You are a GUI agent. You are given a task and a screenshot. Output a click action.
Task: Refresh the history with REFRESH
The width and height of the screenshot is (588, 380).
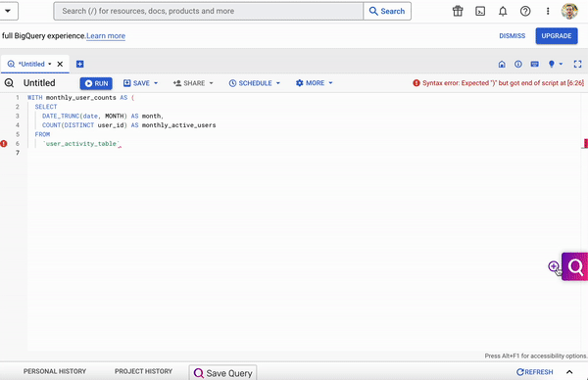click(x=535, y=372)
